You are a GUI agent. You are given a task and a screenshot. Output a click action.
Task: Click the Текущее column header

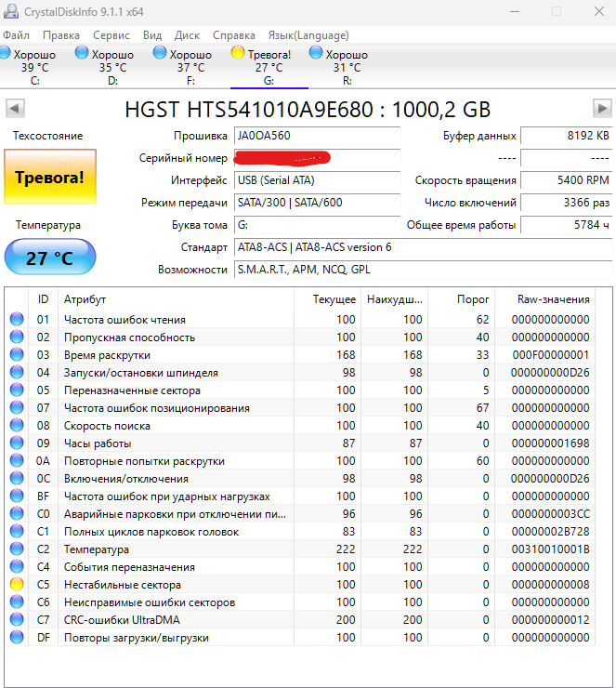[327, 299]
